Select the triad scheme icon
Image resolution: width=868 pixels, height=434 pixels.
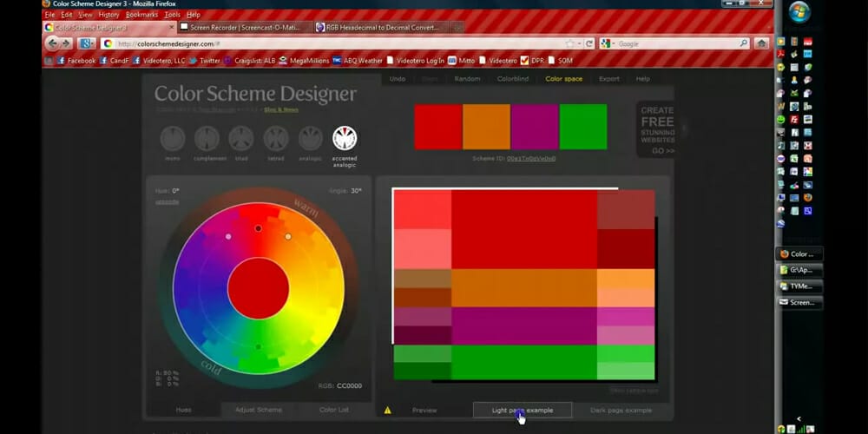241,138
